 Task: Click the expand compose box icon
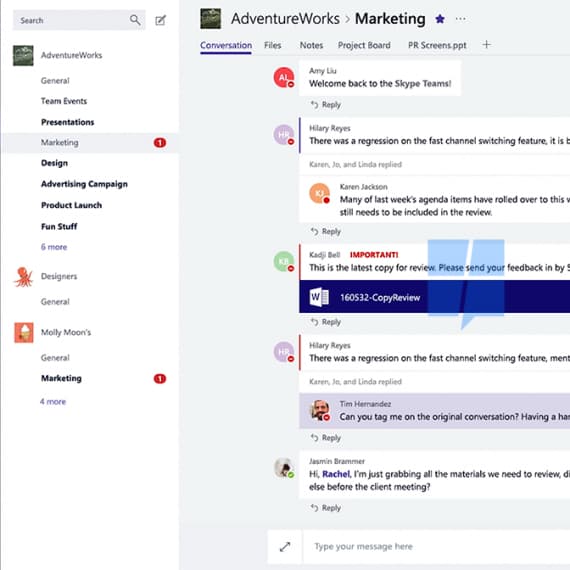(285, 547)
